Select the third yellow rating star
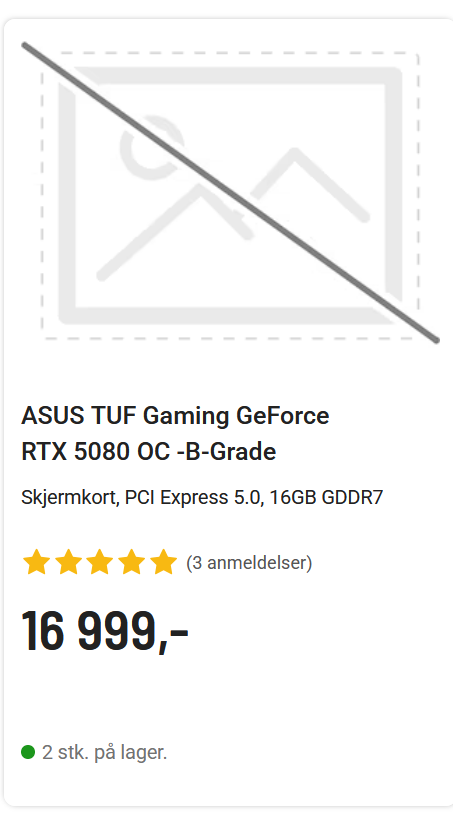This screenshot has height=819, width=453. click(100, 563)
